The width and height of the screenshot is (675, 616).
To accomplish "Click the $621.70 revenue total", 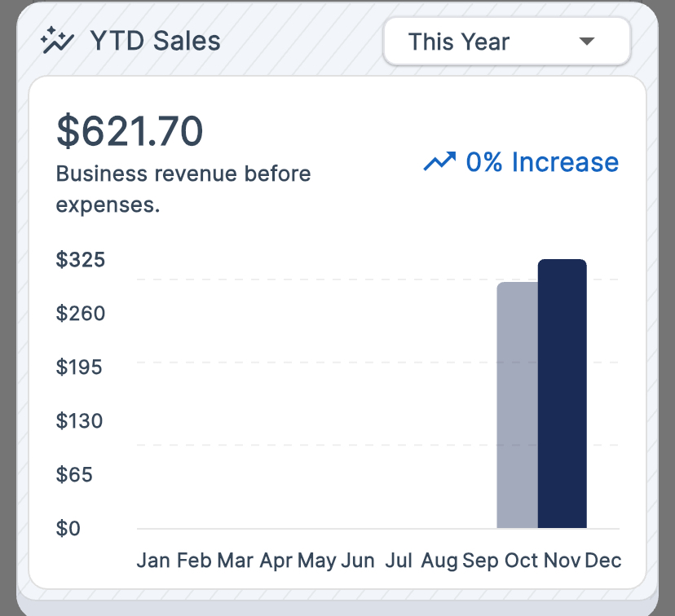I will coord(129,132).
